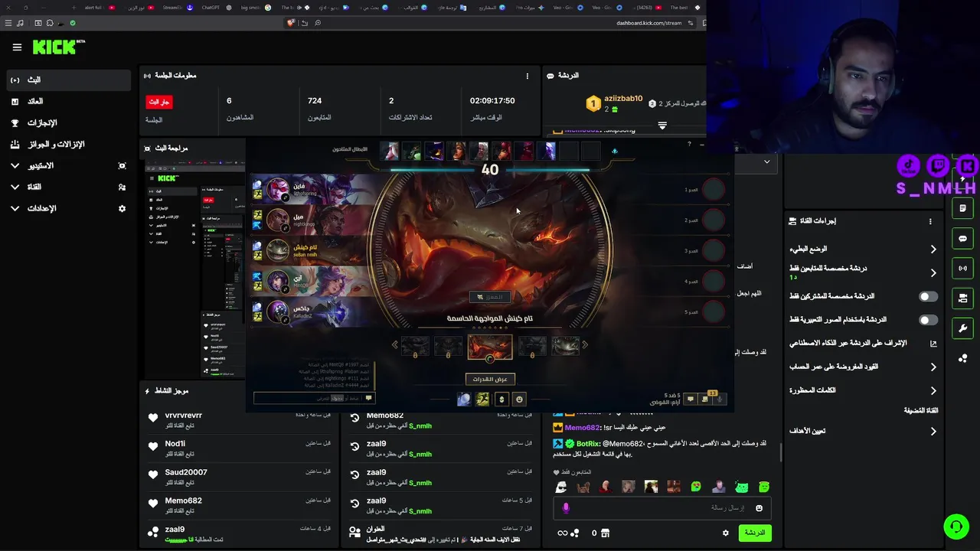980x551 pixels.
Task: Click the previous skin arrow in skin carousel
Action: tap(395, 345)
